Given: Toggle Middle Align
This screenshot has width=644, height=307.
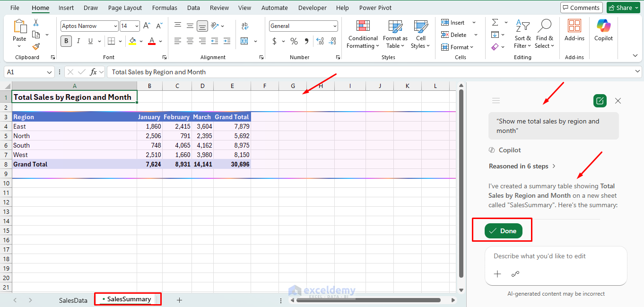Looking at the screenshot, I should (190, 26).
